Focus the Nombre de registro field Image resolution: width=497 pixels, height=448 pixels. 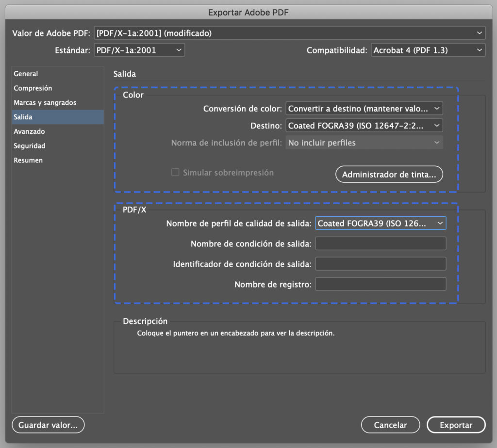point(381,284)
